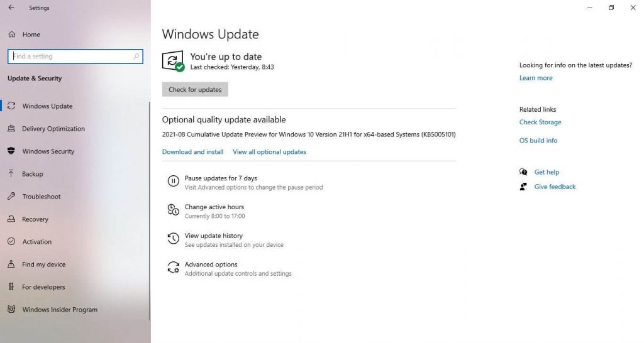Open the Troubleshoot section
644x343 pixels.
point(42,197)
